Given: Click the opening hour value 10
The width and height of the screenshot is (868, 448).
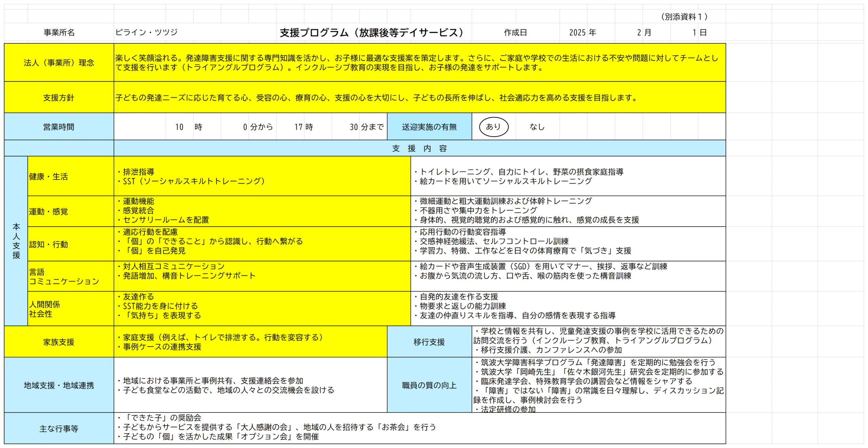Looking at the screenshot, I should click(x=179, y=127).
